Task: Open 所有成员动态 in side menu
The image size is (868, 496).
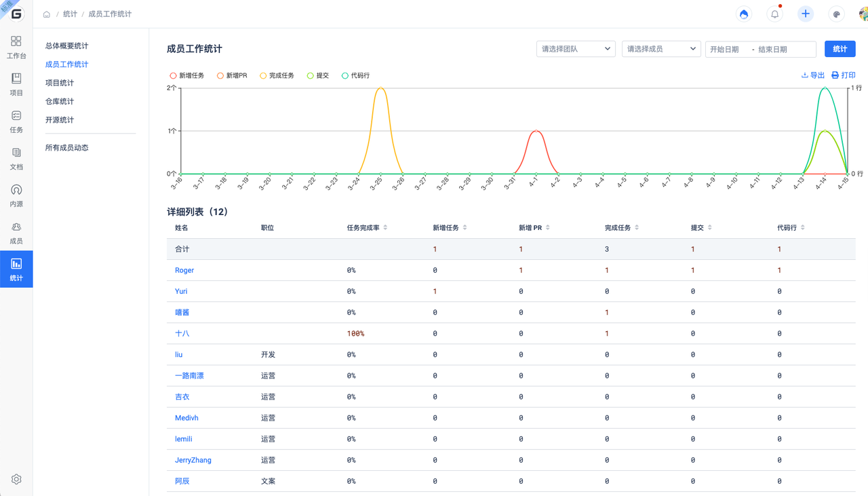Action: (x=67, y=148)
